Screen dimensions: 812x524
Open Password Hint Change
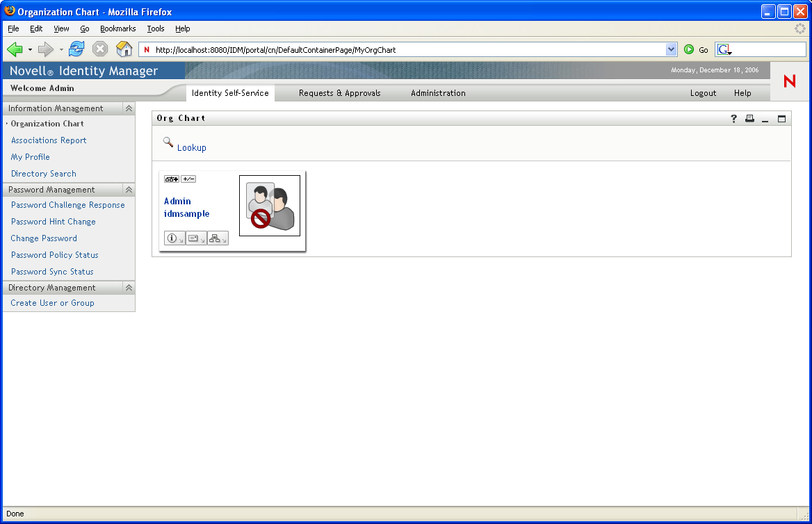tap(54, 222)
